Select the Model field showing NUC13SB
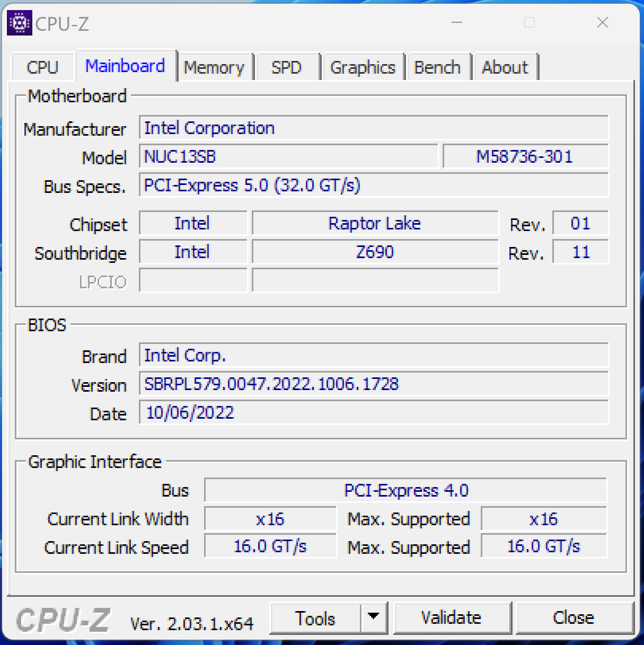Viewport: 644px width, 645px height. point(288,157)
